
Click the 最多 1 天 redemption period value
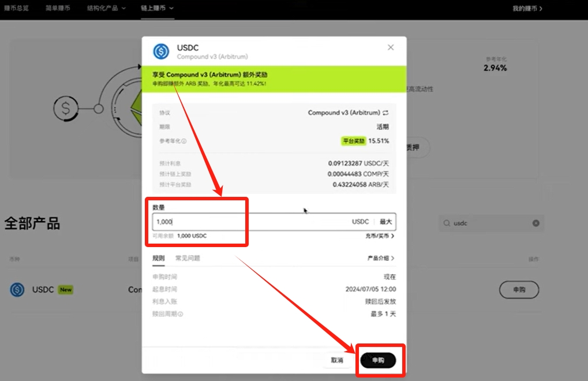(x=383, y=314)
